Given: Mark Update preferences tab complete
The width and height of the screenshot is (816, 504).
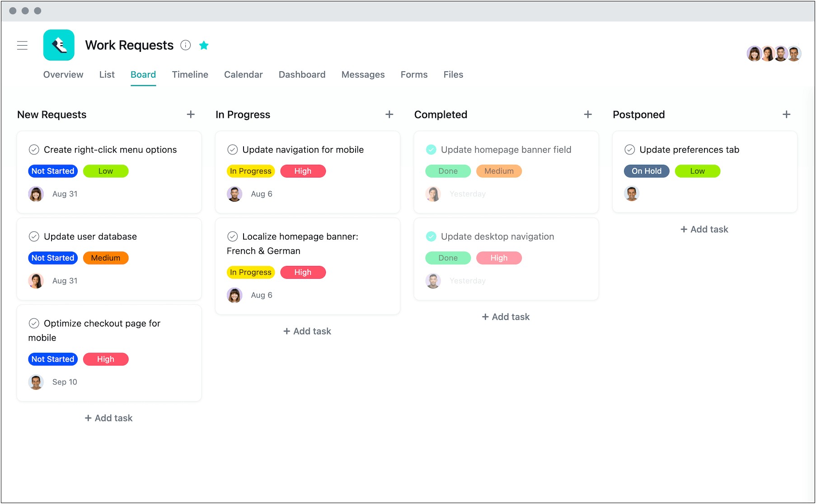Looking at the screenshot, I should click(x=630, y=149).
